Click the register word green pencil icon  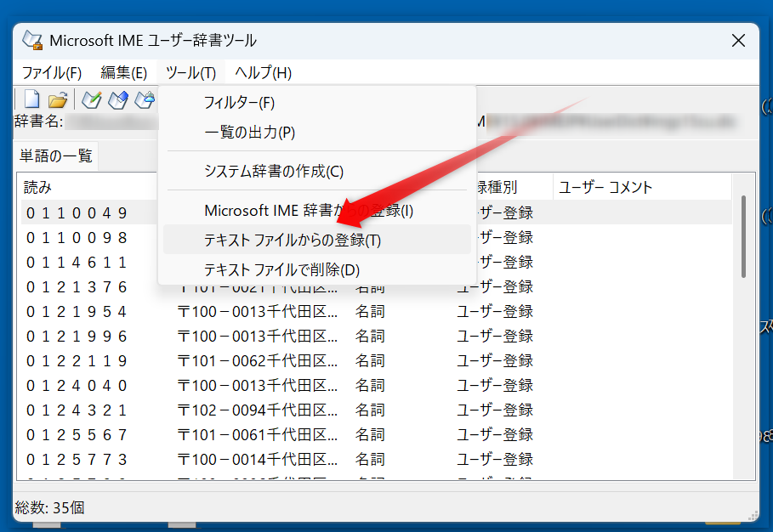(x=92, y=100)
